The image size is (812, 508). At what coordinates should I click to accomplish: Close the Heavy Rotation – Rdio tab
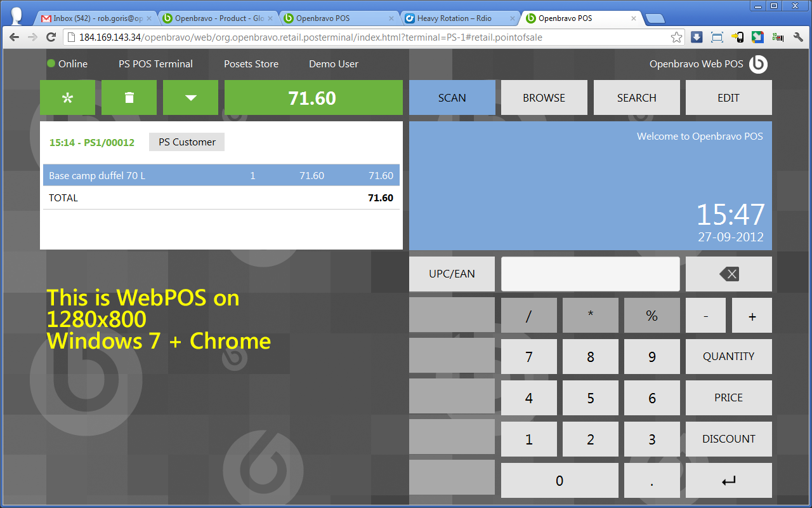[x=512, y=19]
